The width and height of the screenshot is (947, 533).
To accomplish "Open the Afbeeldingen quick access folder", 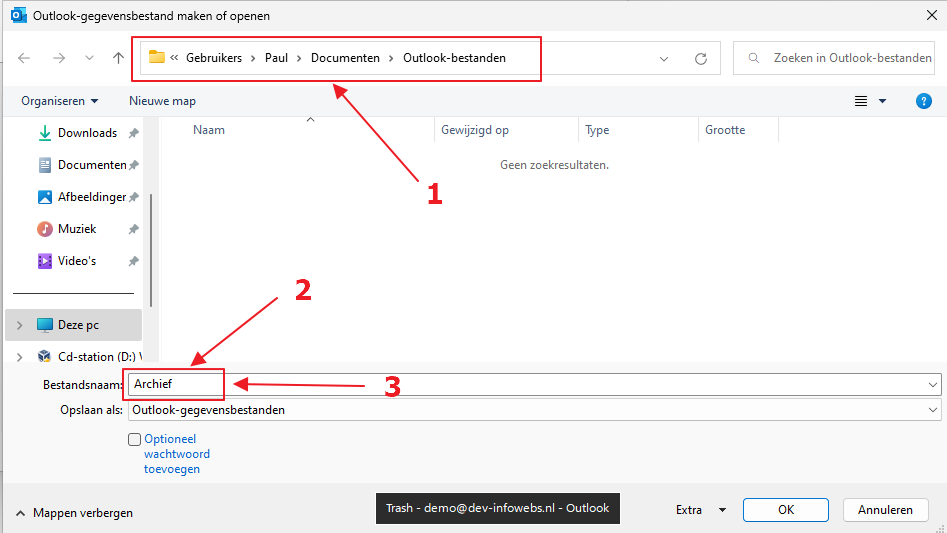I will pos(91,197).
